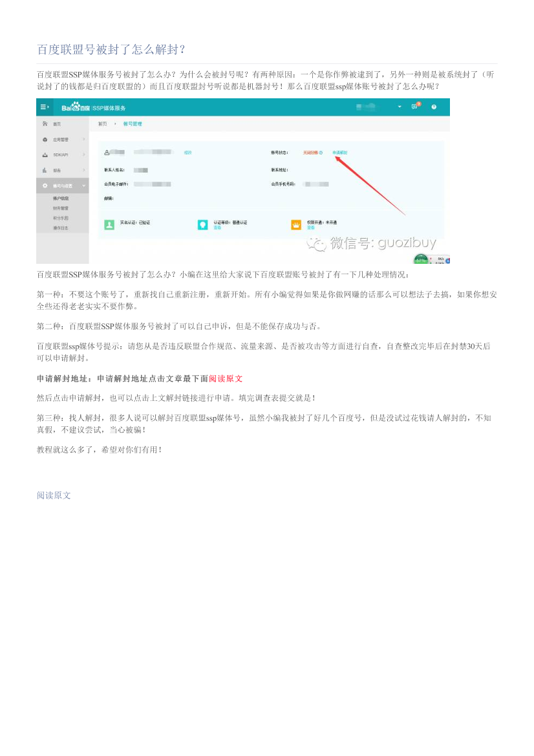Image resolution: width=534 pixels, height=756 pixels.
Task: Click the 实名认证：已验证 text
Action: point(135,222)
